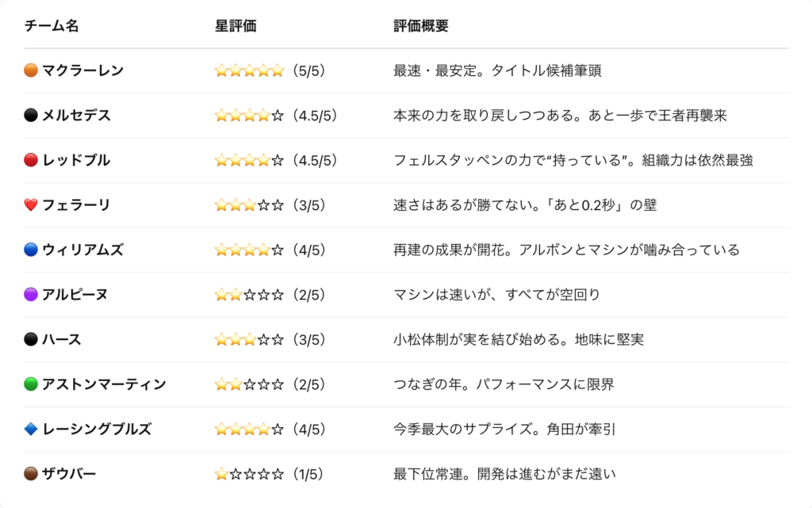
Task: Click レーシングブルズ summary about 角田
Action: click(x=504, y=430)
